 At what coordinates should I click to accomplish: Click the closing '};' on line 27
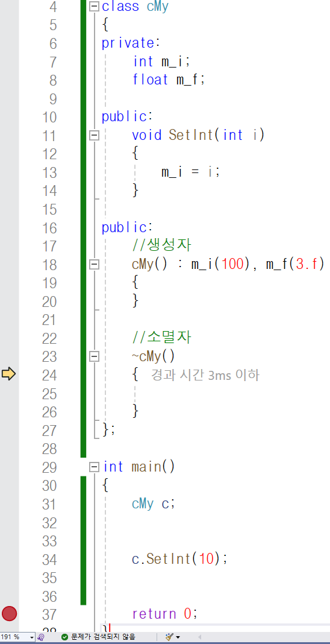coord(108,429)
